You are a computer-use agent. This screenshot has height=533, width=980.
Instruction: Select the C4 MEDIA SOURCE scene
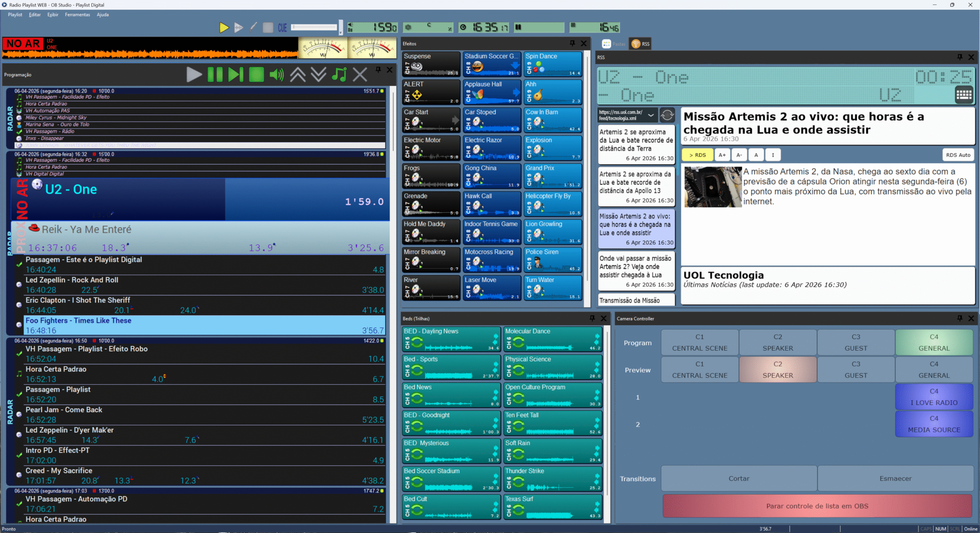(x=934, y=424)
